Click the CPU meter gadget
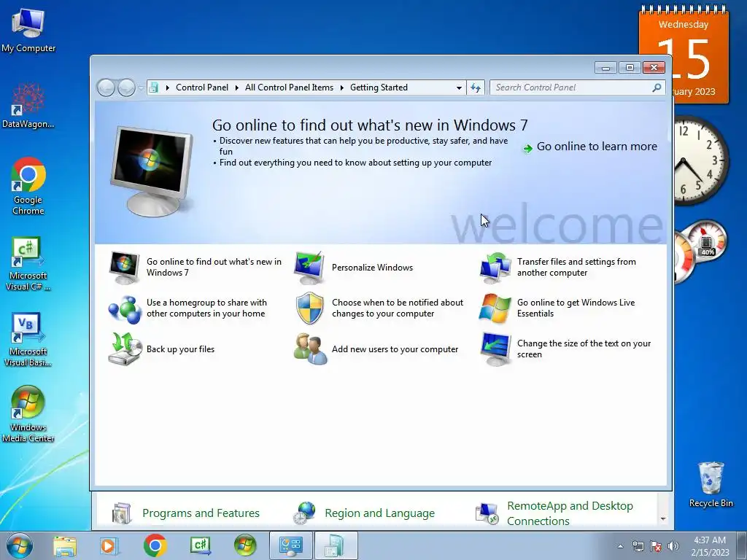Viewport: 747px width, 560px height. 700,250
